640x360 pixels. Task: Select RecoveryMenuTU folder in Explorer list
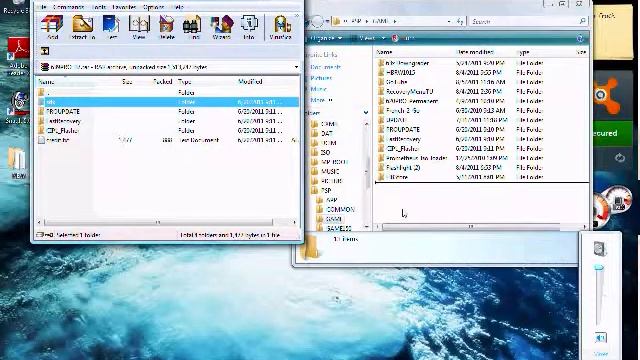pyautogui.click(x=409, y=92)
